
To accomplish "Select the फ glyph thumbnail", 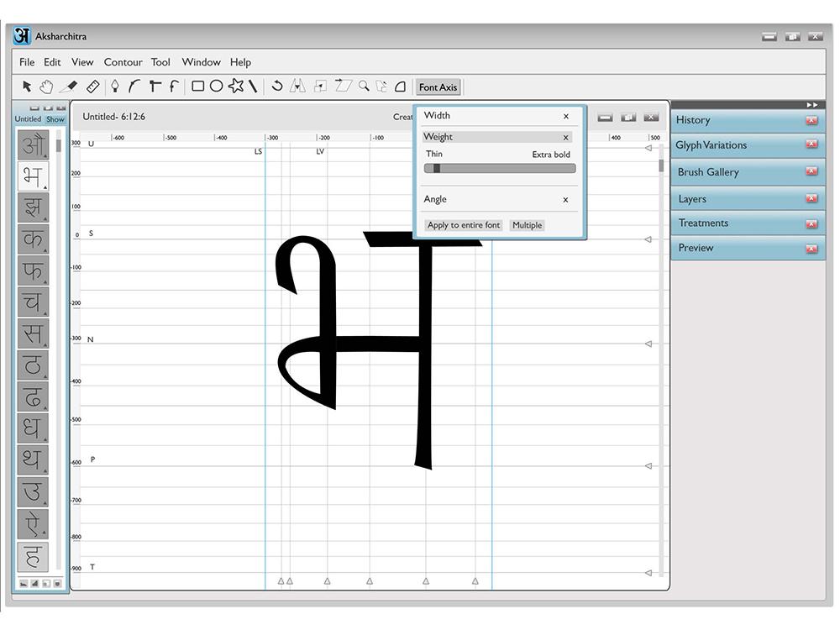I will click(33, 270).
